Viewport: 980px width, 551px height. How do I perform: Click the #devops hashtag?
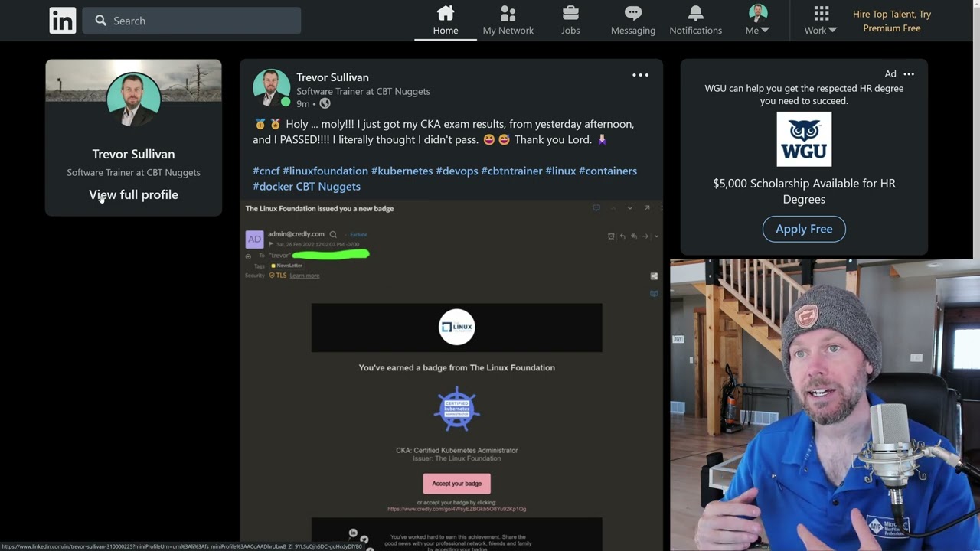(457, 171)
